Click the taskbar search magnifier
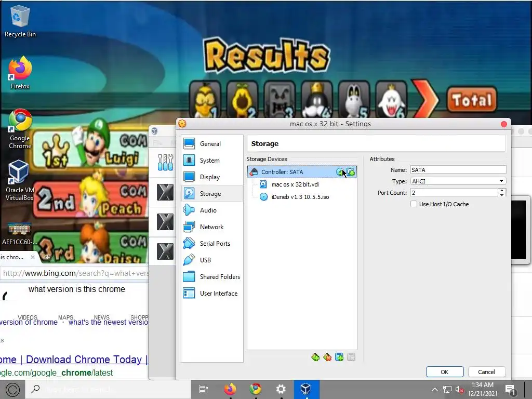The image size is (532, 399). coord(35,389)
